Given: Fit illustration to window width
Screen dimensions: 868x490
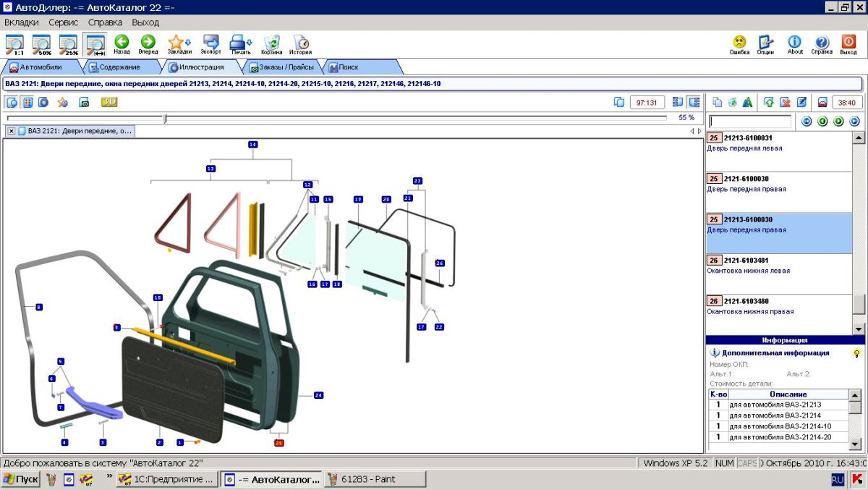Looking at the screenshot, I should [x=95, y=45].
